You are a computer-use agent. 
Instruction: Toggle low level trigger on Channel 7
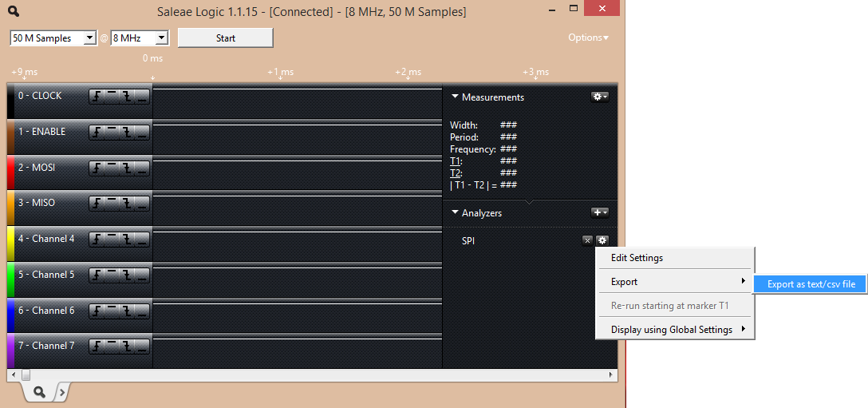[141, 346]
